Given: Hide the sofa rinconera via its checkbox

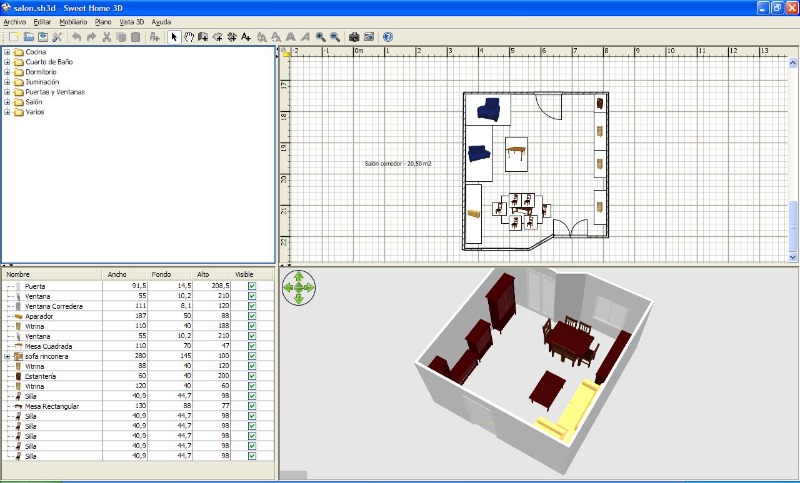Looking at the screenshot, I should pos(252,356).
